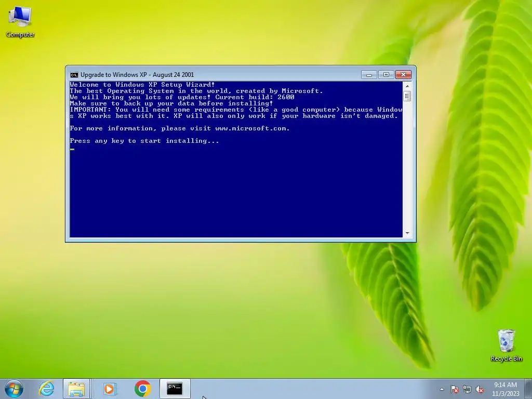
Task: Click the 'Press any key to start installing...' line
Action: click(144, 141)
